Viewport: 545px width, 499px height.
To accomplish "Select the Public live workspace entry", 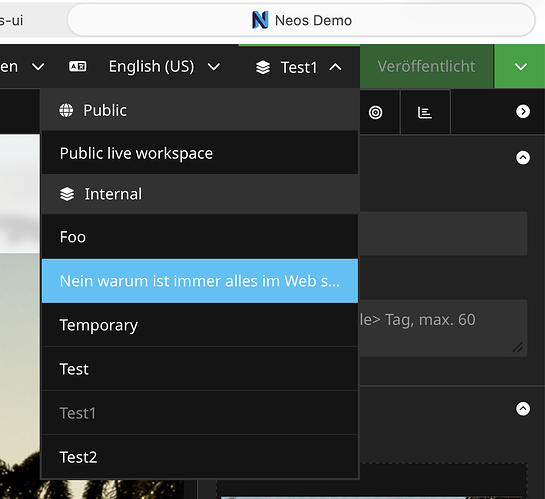I will pos(200,153).
